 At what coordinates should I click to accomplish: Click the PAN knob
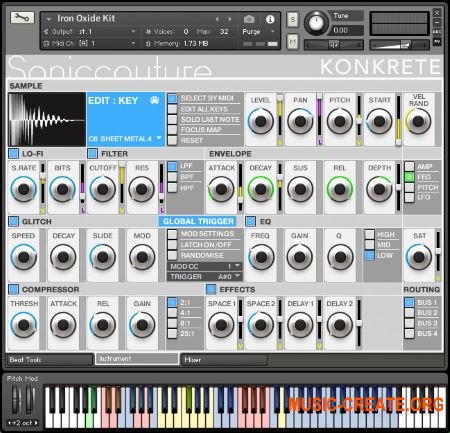pos(300,121)
